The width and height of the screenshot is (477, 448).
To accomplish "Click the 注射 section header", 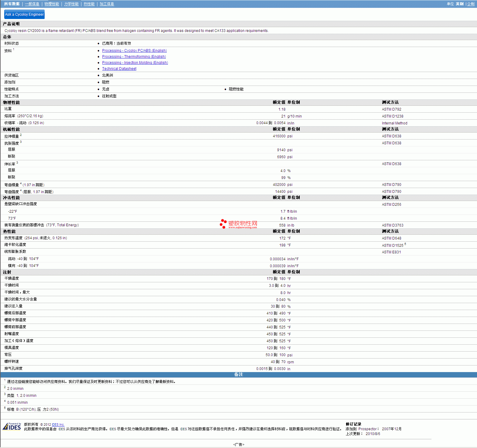I will [x=7, y=272].
